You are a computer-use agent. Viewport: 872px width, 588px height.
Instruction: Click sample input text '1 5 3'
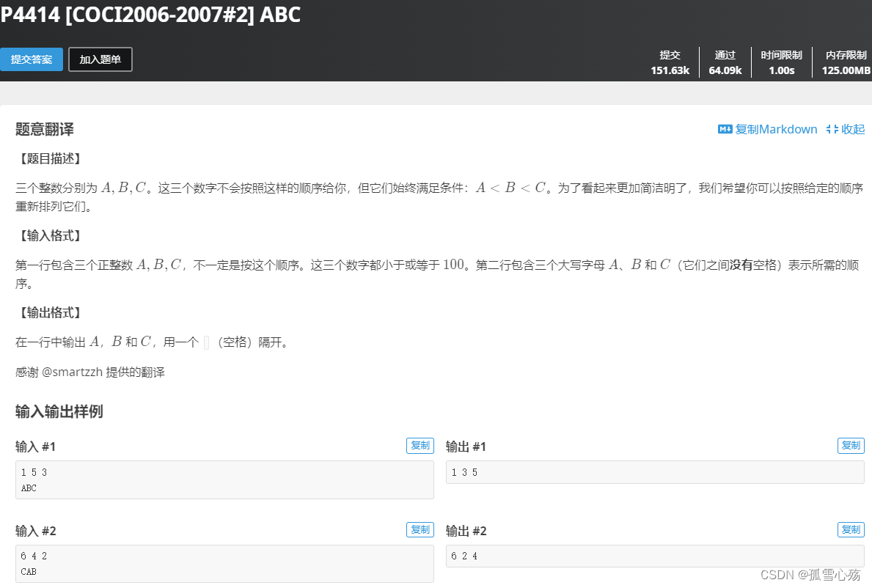34,472
